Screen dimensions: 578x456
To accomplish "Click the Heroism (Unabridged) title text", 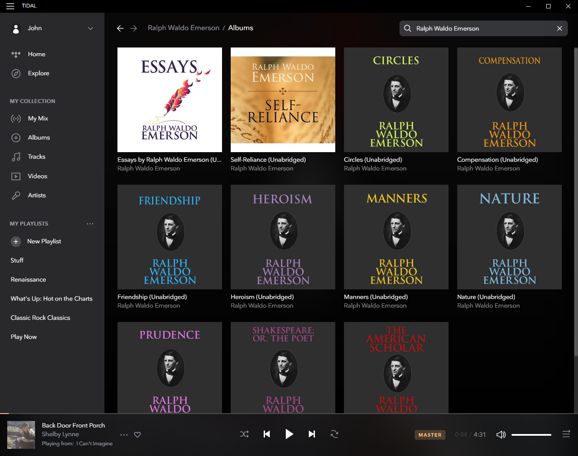I will (262, 297).
